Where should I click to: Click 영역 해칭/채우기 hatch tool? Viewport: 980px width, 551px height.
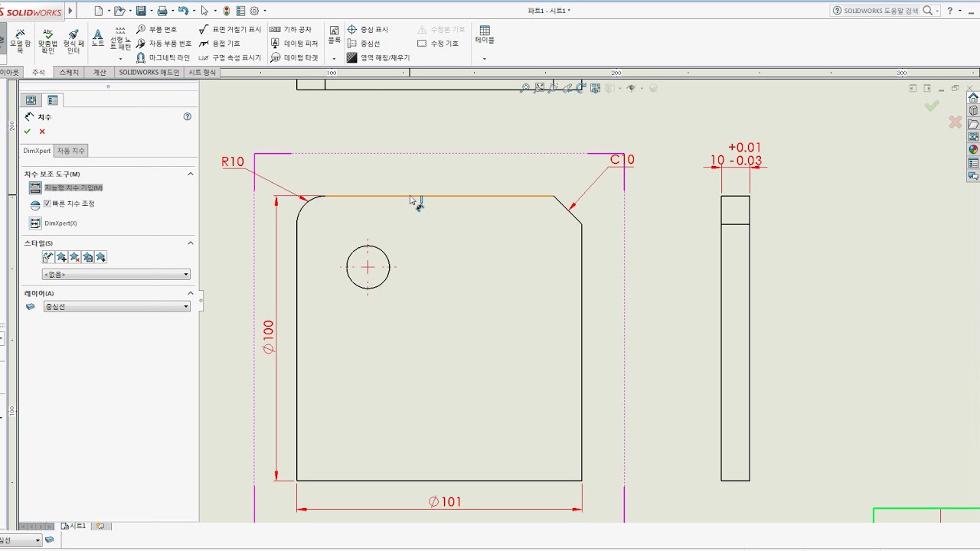point(378,57)
